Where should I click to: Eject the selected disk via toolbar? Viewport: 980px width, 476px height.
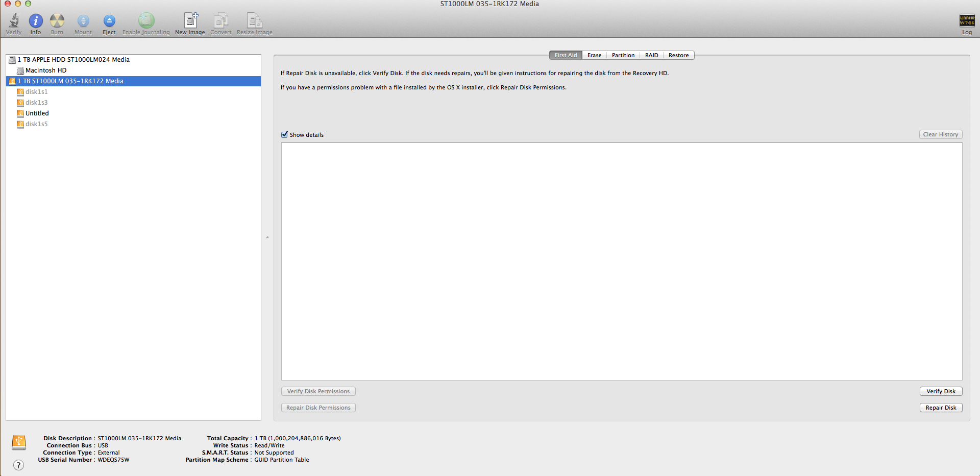click(x=109, y=21)
